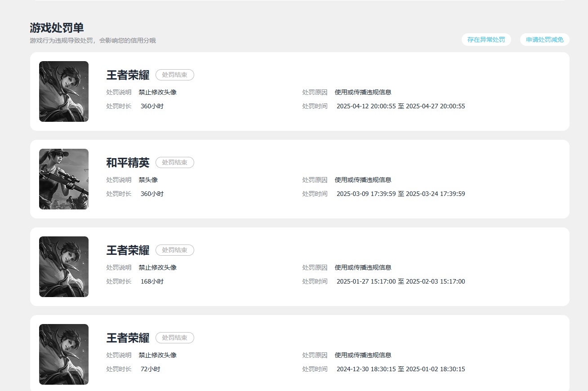Image resolution: width=588 pixels, height=391 pixels.
Task: Click the period starting 2024-12-30 18:30:15
Action: 401,369
